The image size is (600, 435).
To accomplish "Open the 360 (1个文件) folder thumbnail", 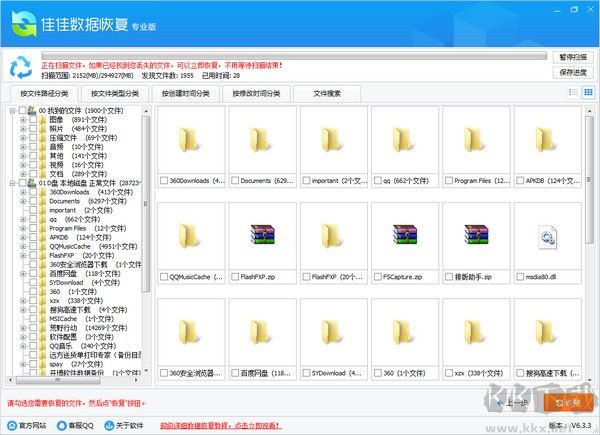I will pos(405,332).
